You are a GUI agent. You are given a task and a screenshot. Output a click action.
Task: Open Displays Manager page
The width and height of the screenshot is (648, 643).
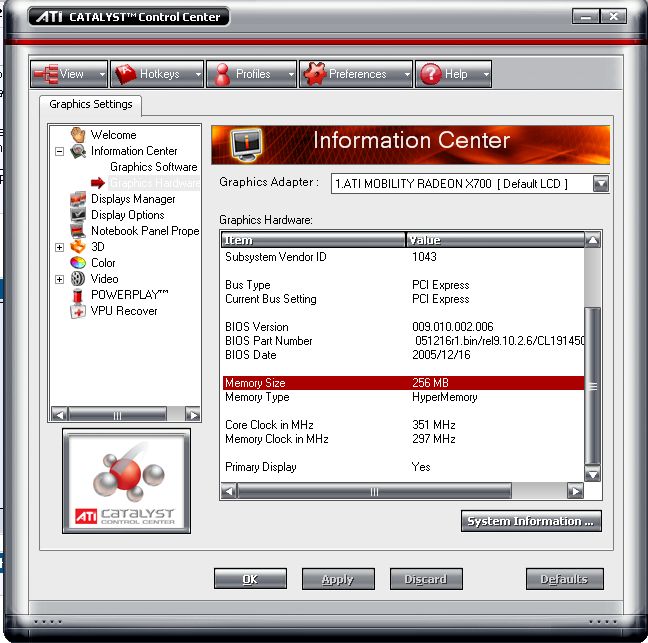pyautogui.click(x=133, y=199)
